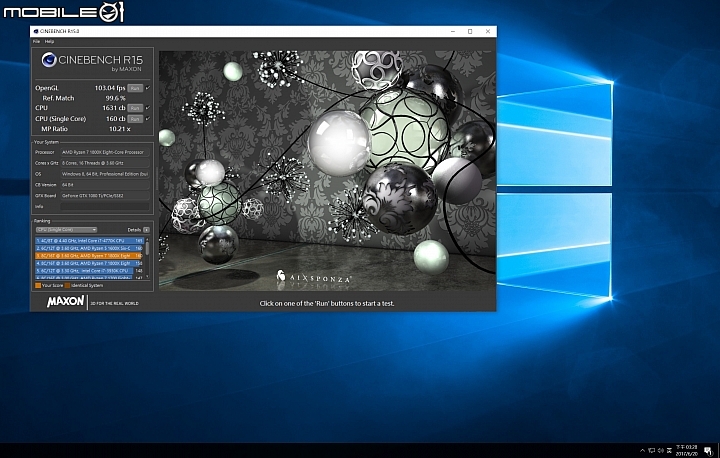Select the orange Ryzen 7 1800X score row

tap(90, 255)
